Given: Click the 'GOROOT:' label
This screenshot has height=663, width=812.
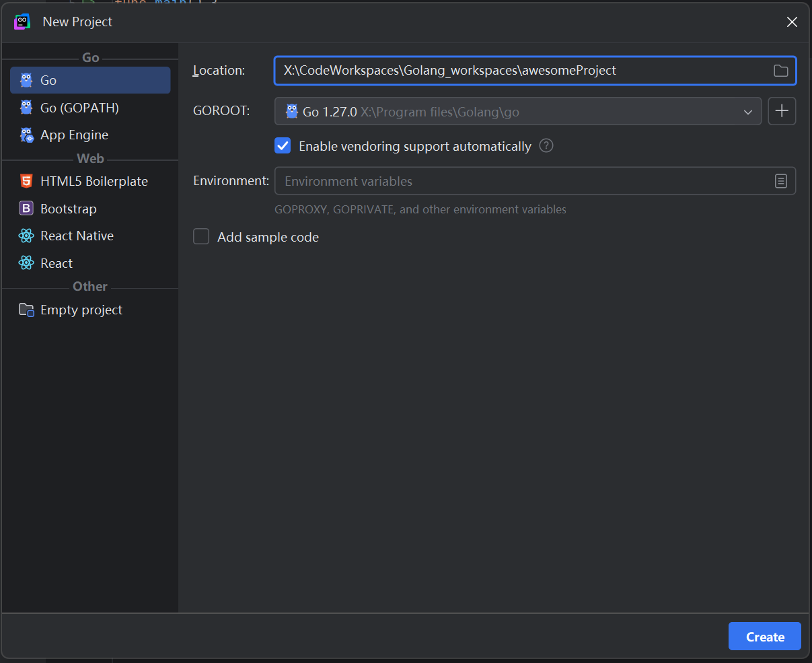Looking at the screenshot, I should pyautogui.click(x=221, y=111).
